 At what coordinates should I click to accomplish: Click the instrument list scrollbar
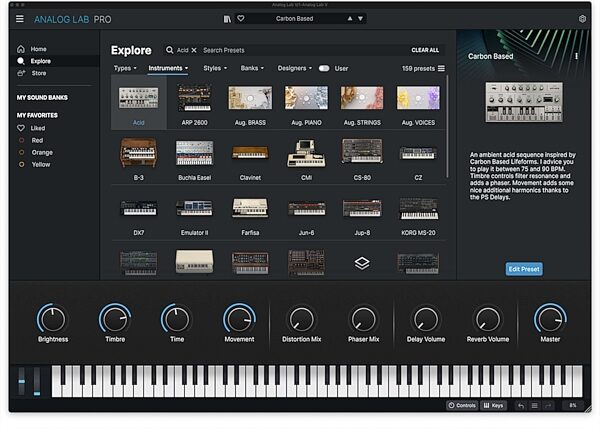447,126
